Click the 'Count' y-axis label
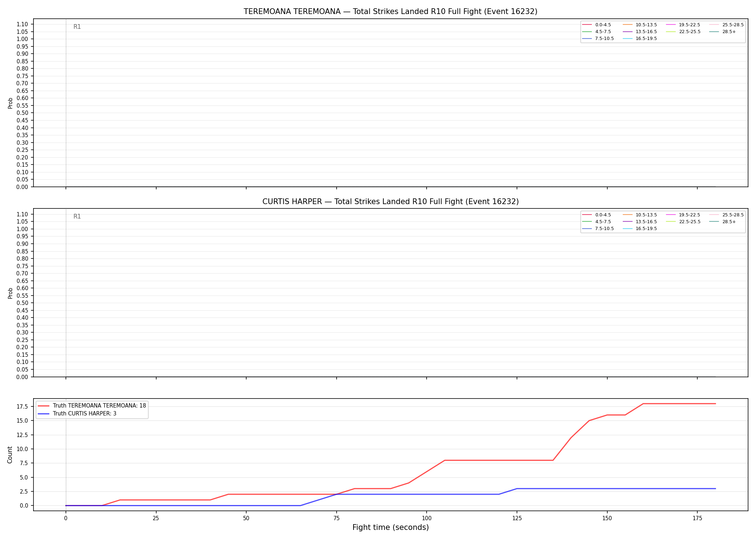 pos(10,455)
